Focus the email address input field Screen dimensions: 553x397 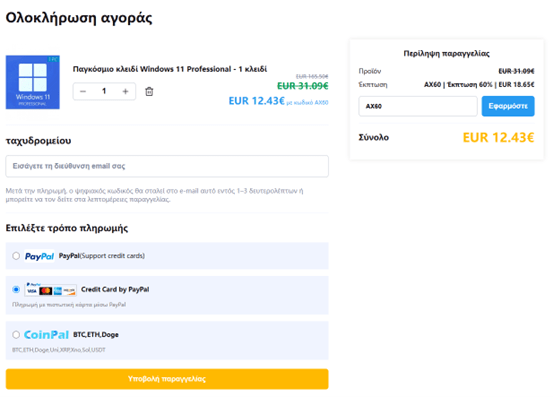167,166
